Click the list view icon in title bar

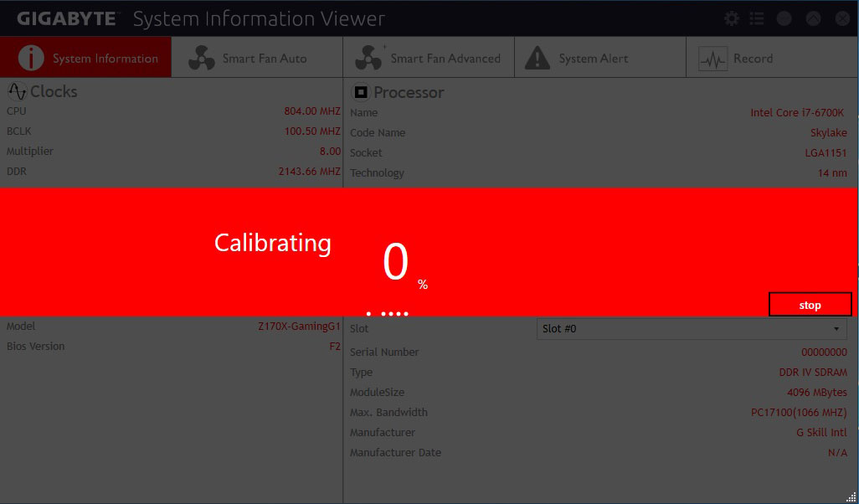pos(757,19)
